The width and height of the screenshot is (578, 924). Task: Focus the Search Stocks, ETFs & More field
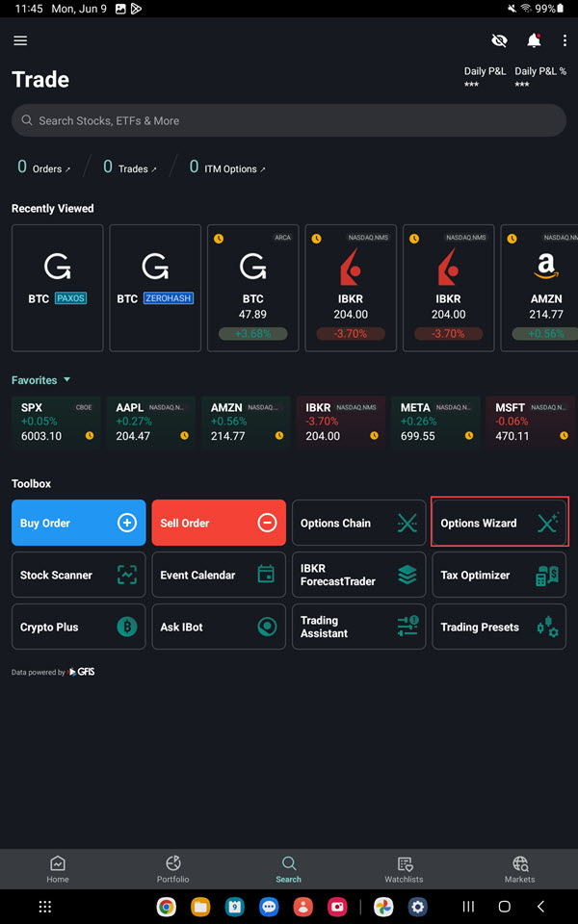coord(289,121)
